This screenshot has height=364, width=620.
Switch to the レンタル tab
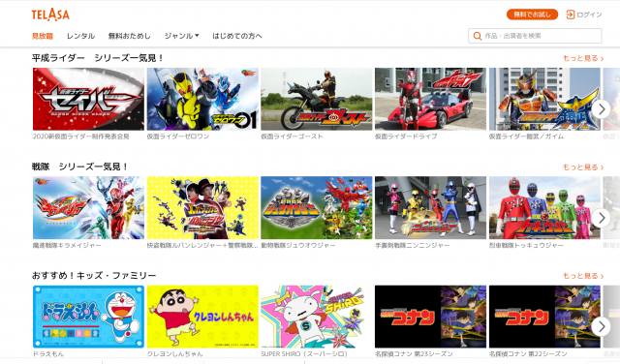coord(80,36)
